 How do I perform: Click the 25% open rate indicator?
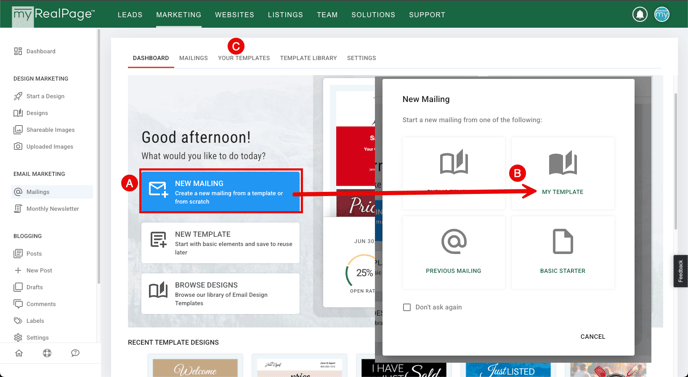tap(364, 273)
